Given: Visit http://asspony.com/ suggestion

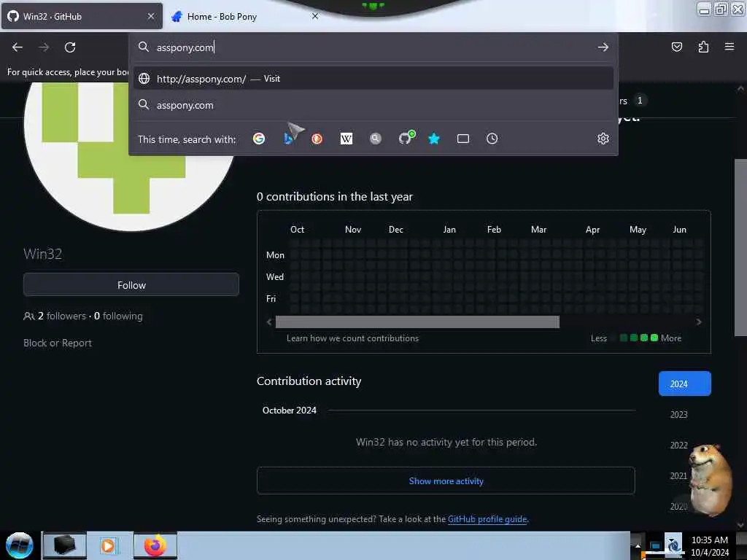Looking at the screenshot, I should 373,79.
